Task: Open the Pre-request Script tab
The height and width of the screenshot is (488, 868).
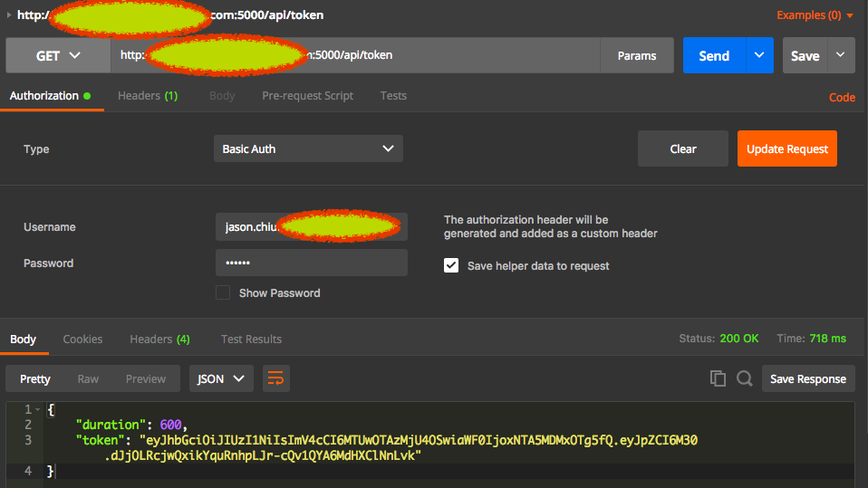Action: coord(307,96)
